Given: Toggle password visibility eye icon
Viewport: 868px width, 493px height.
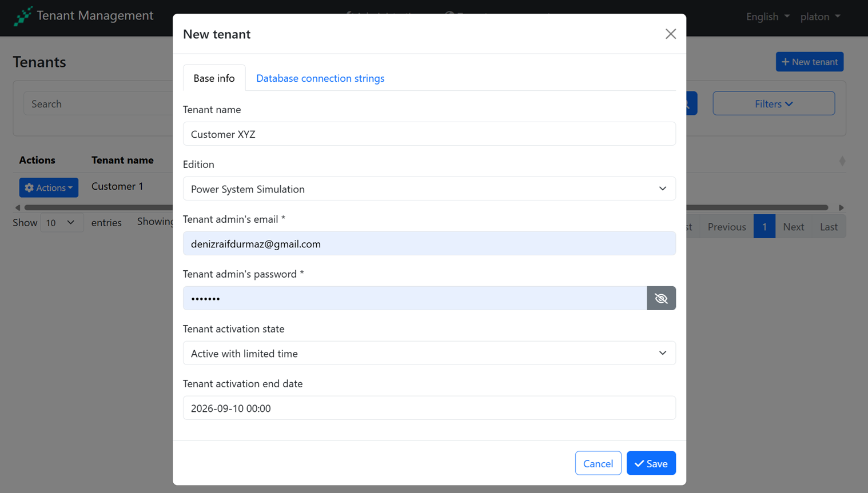Looking at the screenshot, I should 661,298.
